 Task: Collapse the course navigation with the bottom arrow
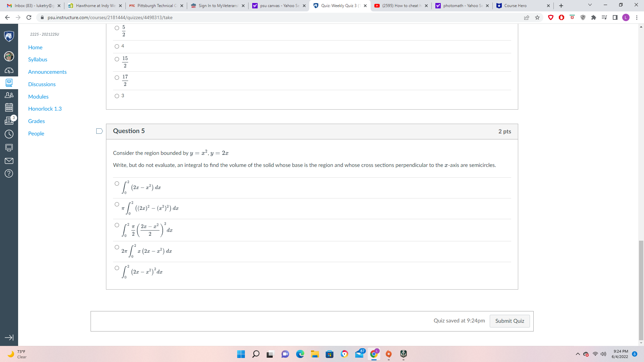(x=9, y=338)
